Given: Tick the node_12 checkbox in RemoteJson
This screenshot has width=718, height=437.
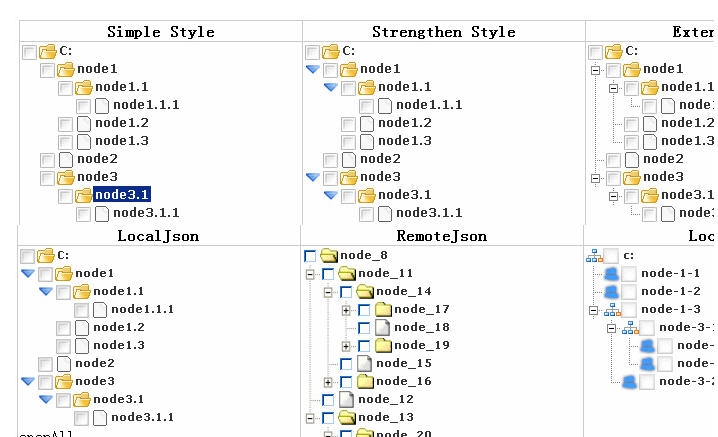Looking at the screenshot, I should point(329,400).
